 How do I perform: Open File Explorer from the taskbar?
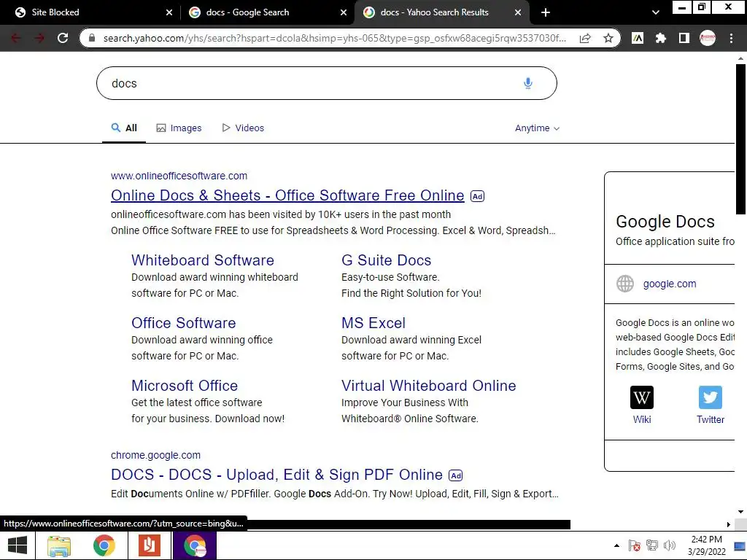59,545
